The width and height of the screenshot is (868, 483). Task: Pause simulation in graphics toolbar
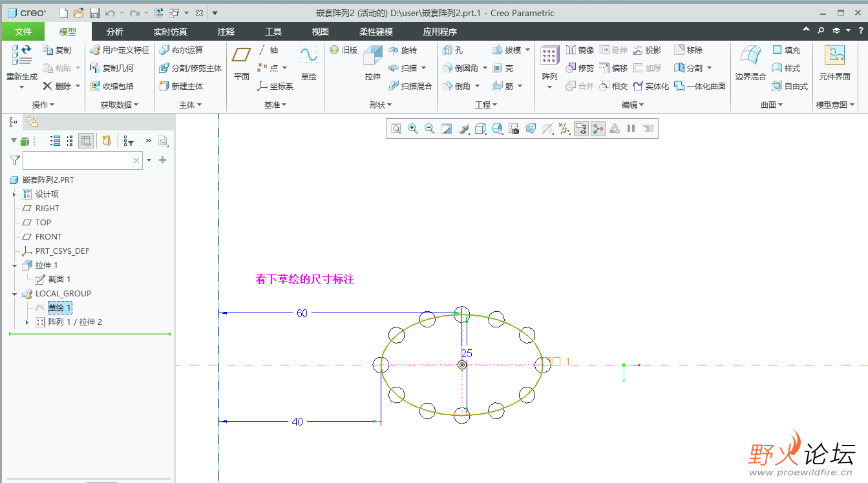click(x=631, y=128)
